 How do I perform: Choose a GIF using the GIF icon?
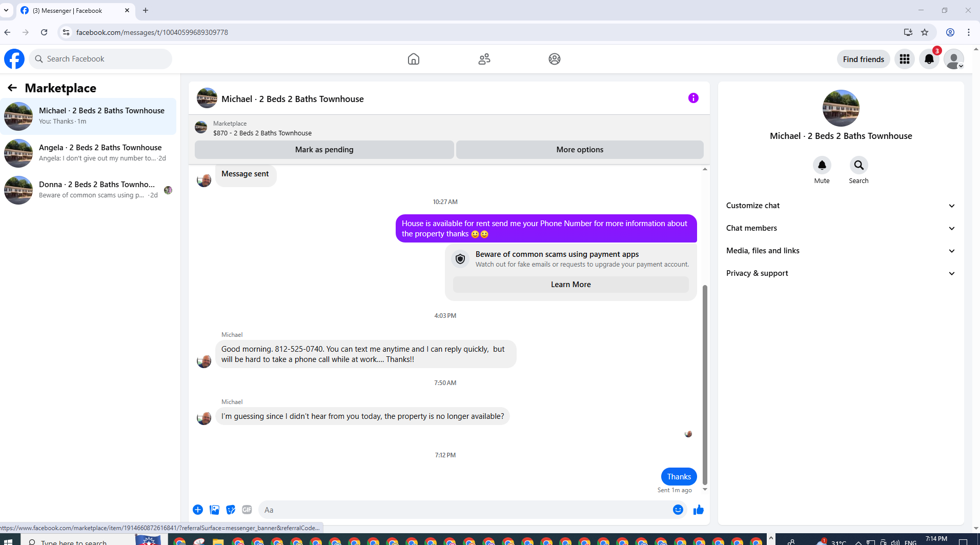[247, 510]
